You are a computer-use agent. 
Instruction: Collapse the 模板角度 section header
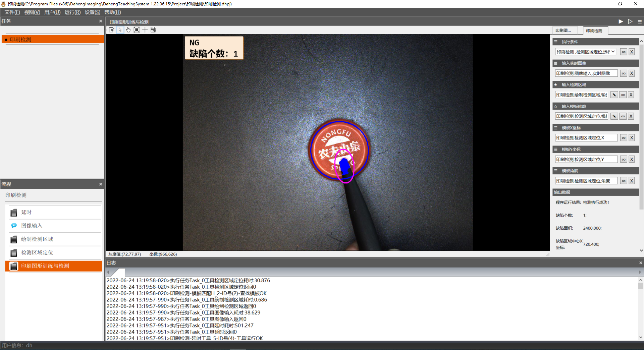[595, 171]
